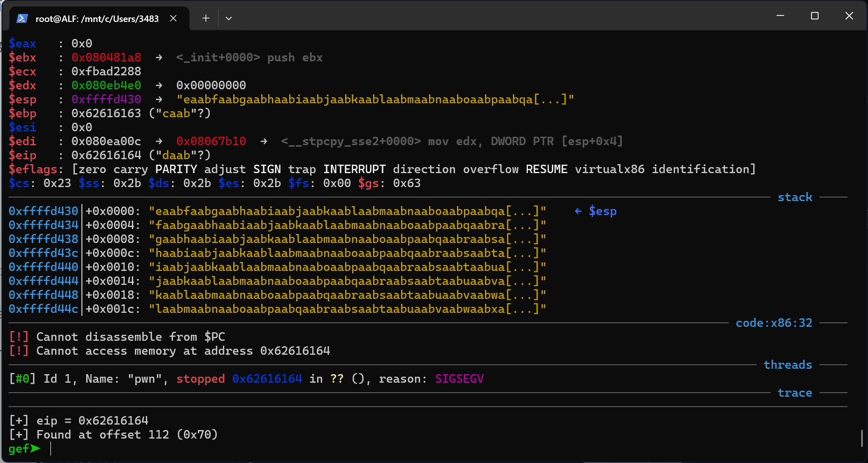868x463 pixels.
Task: Click the stack string starting with laabmaabnaab
Action: [x=348, y=309]
